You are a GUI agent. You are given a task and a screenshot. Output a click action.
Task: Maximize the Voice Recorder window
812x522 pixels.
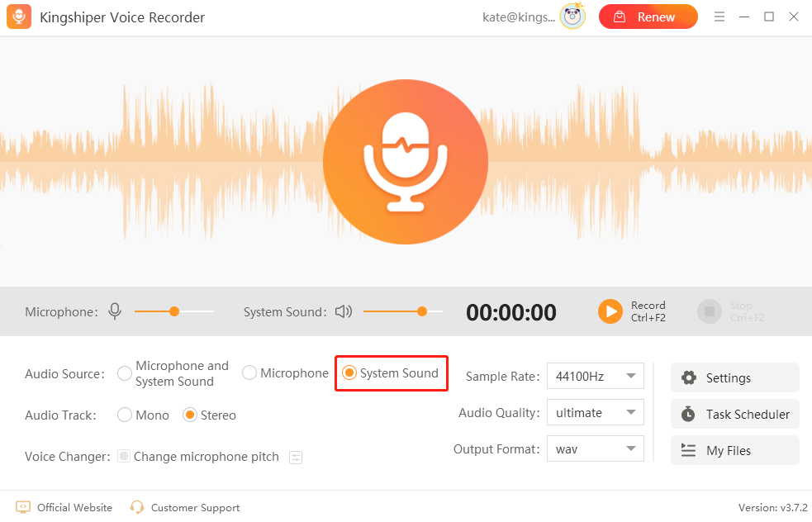click(x=769, y=17)
